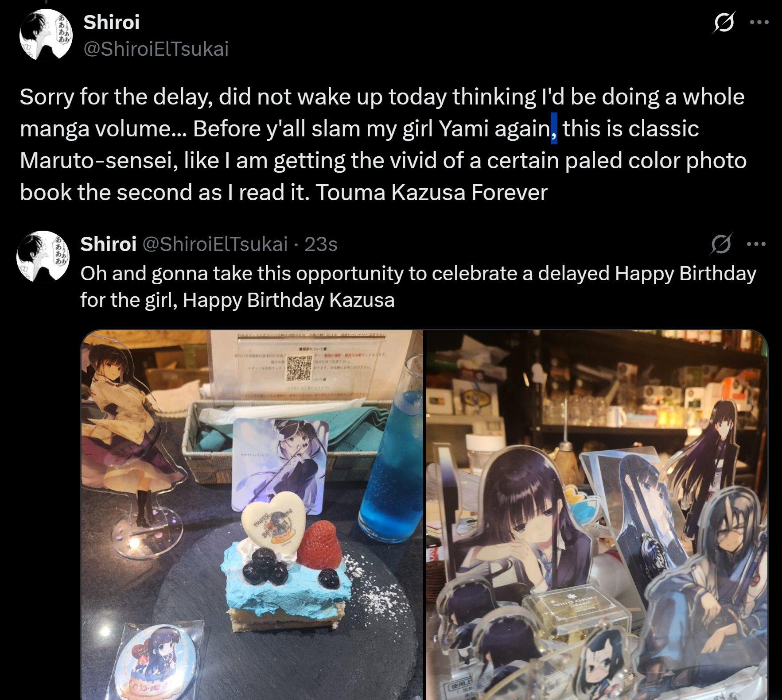Open the @ShiroiElTsukai handle on the reply
Viewport: 782px width, 700px height.
click(x=214, y=244)
